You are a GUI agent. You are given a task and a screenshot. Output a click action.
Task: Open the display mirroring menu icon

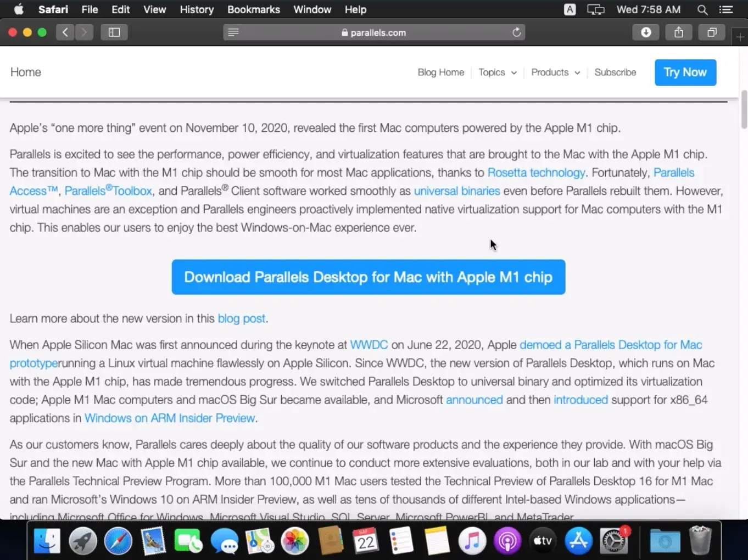coord(595,9)
